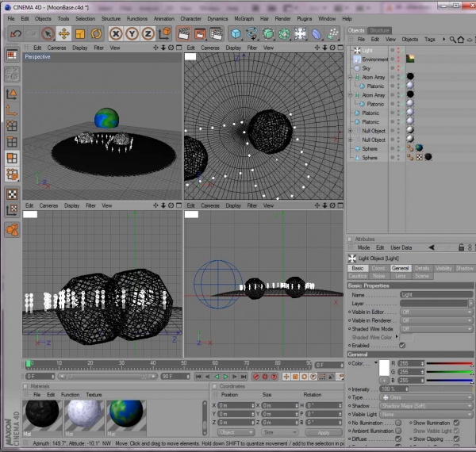Expand the first Null Object
Image resolution: width=476 pixels, height=452 pixels.
350,131
